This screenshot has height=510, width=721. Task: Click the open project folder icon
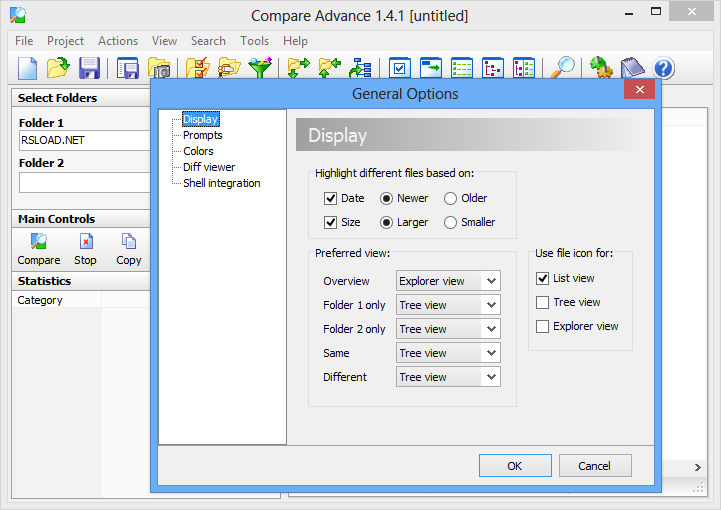point(58,68)
